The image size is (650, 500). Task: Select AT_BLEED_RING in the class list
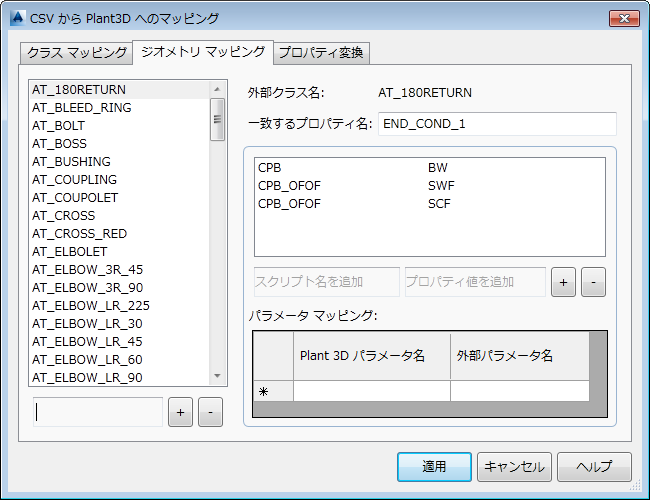(119, 108)
